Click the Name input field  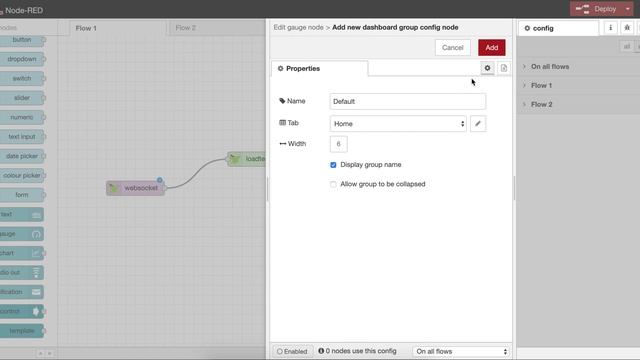(x=407, y=101)
